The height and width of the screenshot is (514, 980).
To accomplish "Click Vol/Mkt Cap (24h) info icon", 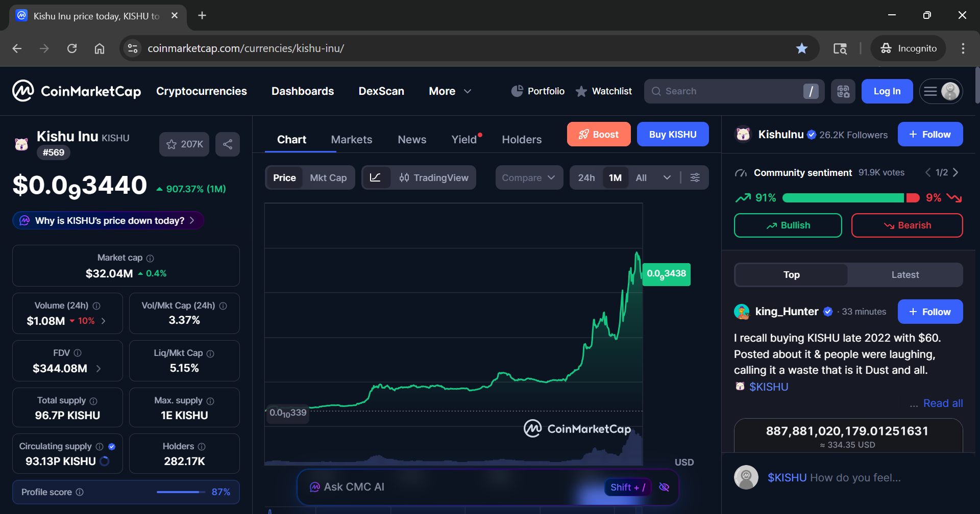I will (x=223, y=306).
